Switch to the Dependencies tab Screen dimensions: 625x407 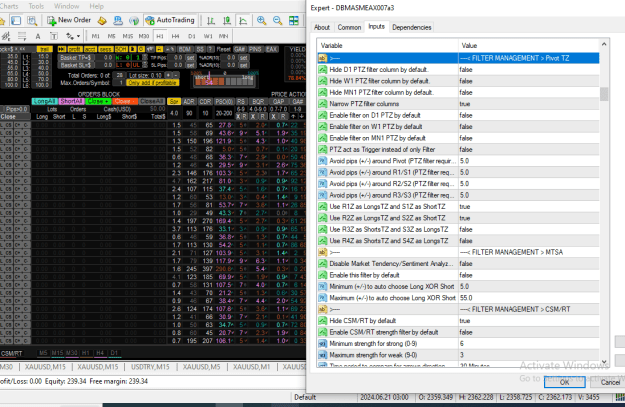(412, 27)
